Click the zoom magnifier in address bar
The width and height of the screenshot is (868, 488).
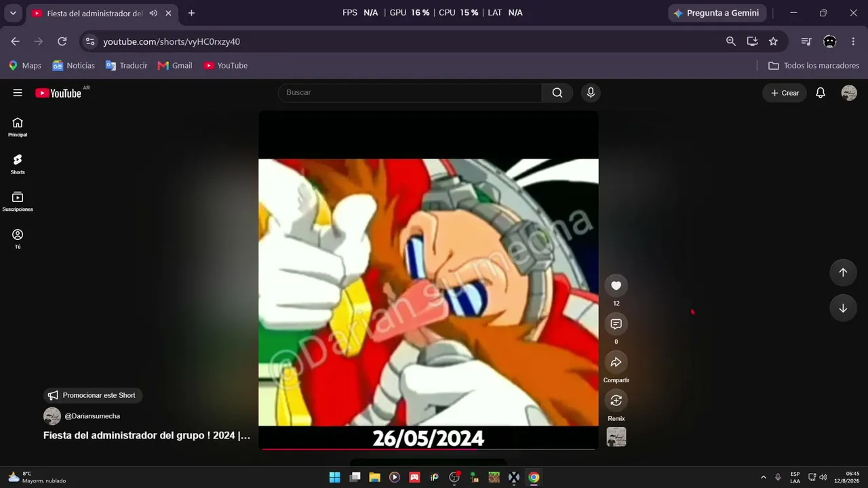pyautogui.click(x=731, y=41)
